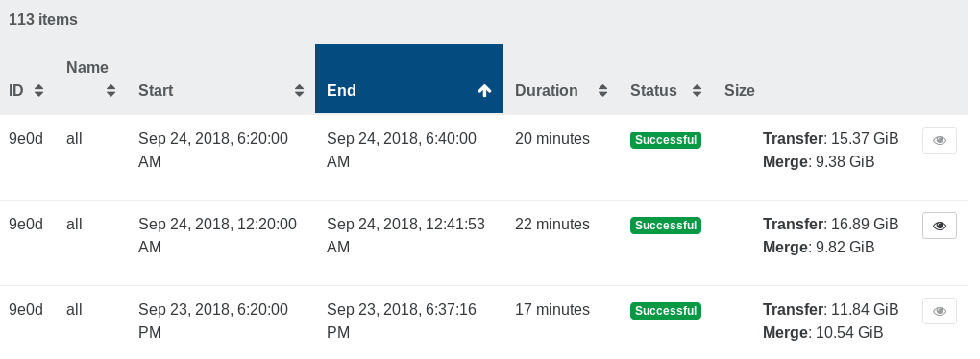This screenshot has height=359, width=980.
Task: Select the row starting Sep 24, 6:20:00 AM
Action: [484, 157]
